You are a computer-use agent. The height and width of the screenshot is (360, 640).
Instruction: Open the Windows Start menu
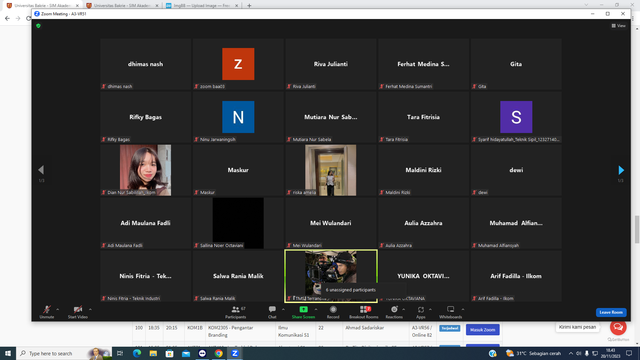pos(8,353)
